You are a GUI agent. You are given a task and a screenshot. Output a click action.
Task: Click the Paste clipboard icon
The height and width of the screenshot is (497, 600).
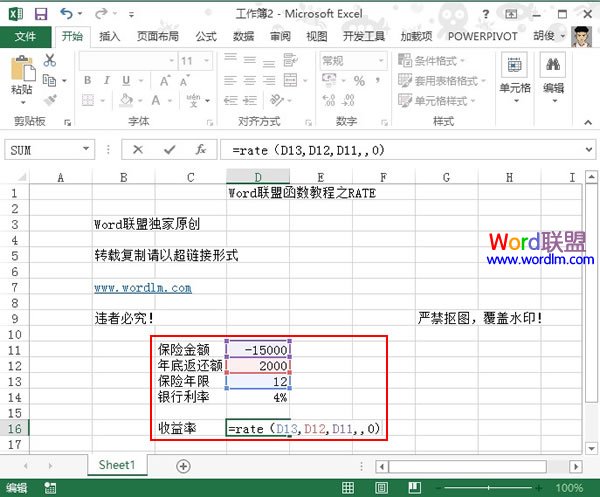click(22, 68)
